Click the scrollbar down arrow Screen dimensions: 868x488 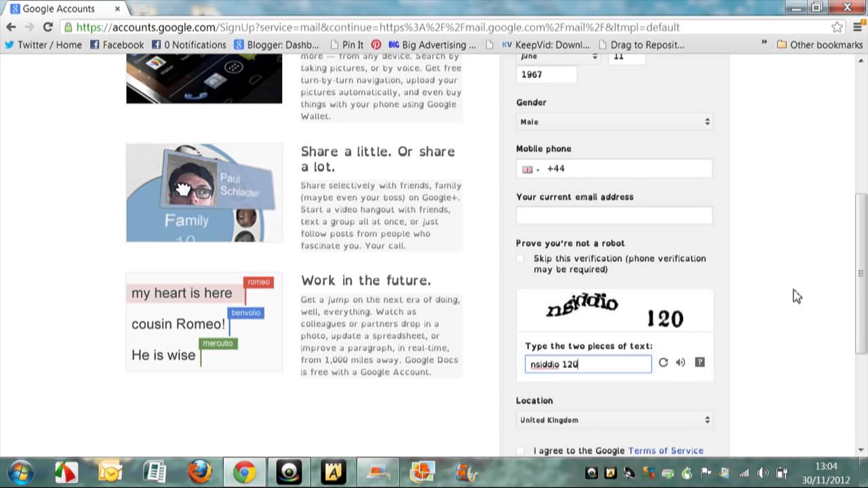(x=861, y=450)
